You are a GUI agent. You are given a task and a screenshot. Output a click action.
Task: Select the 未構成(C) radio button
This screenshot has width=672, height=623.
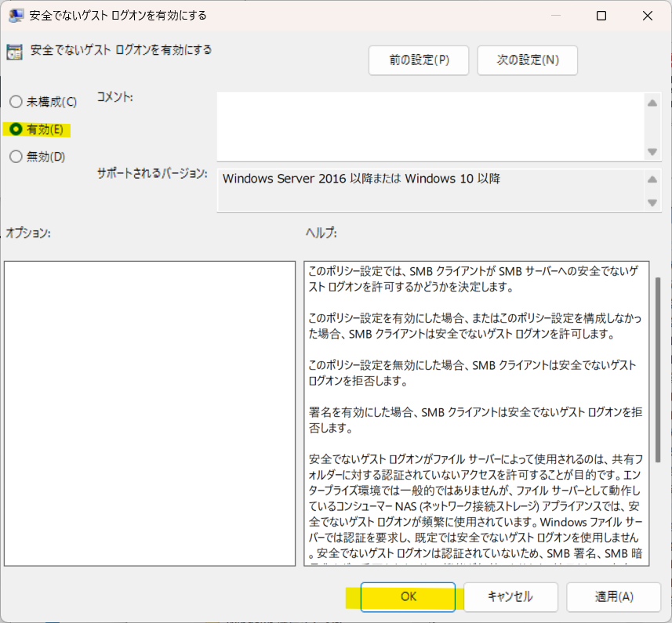click(16, 102)
